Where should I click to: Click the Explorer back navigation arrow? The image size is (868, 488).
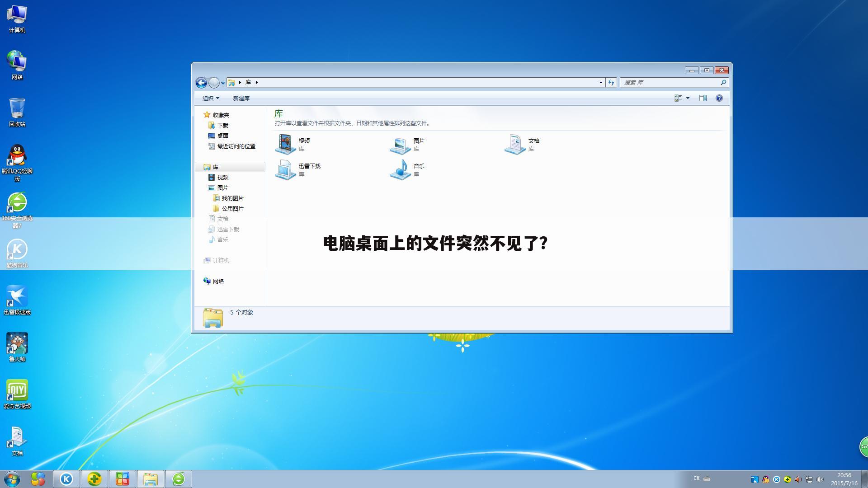click(201, 83)
